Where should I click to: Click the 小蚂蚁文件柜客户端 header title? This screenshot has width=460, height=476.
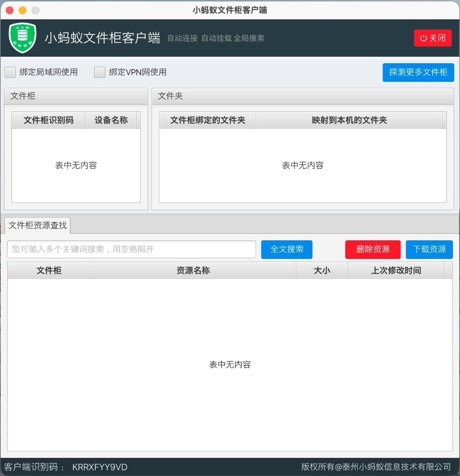(102, 38)
